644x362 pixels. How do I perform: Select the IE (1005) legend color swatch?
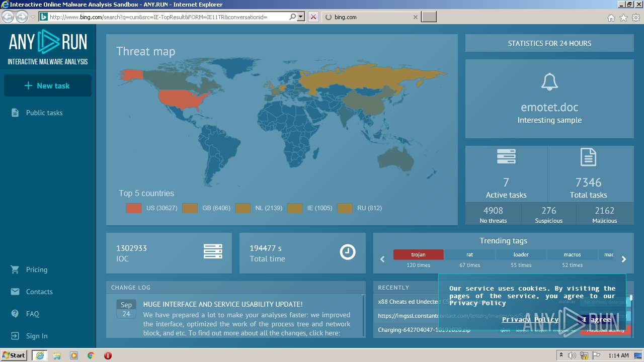click(295, 208)
